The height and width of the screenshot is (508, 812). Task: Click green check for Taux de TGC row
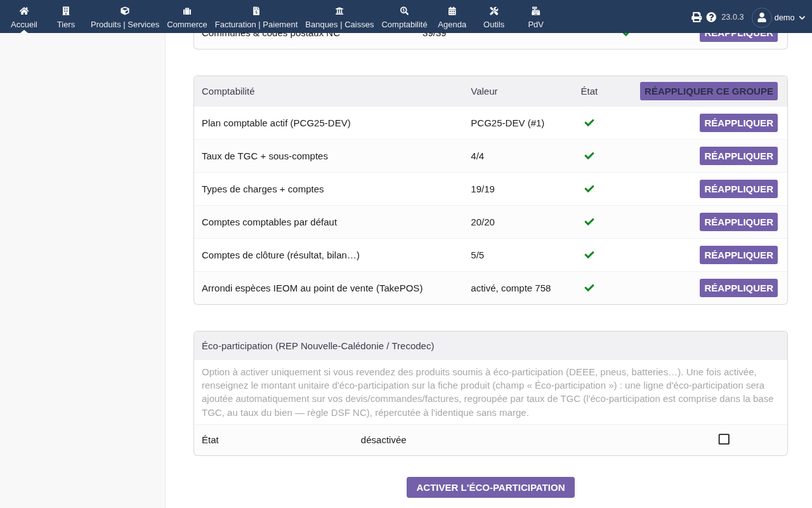click(x=589, y=156)
